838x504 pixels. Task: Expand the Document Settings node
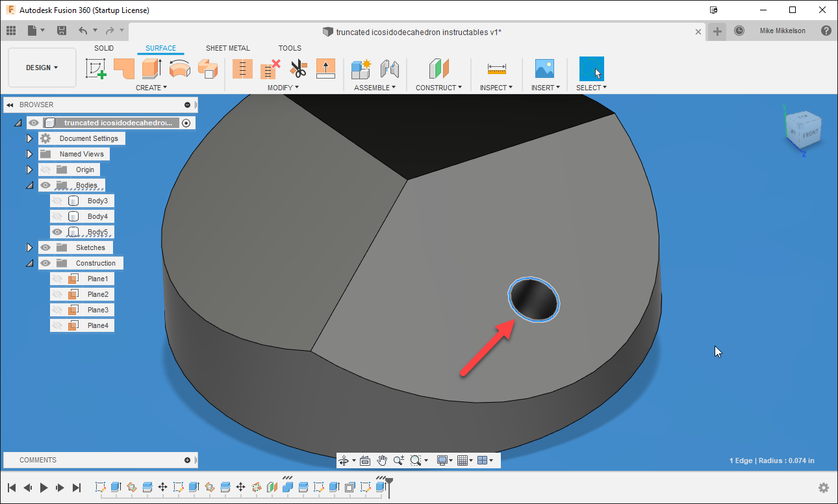(29, 138)
